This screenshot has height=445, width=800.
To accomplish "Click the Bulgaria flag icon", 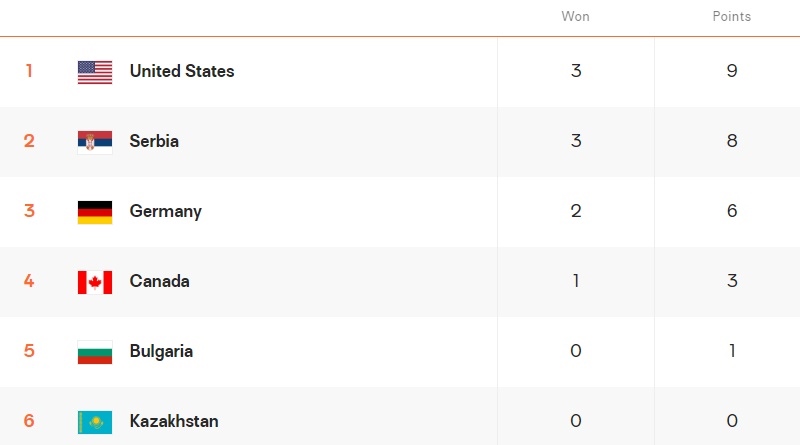I will pyautogui.click(x=95, y=352).
